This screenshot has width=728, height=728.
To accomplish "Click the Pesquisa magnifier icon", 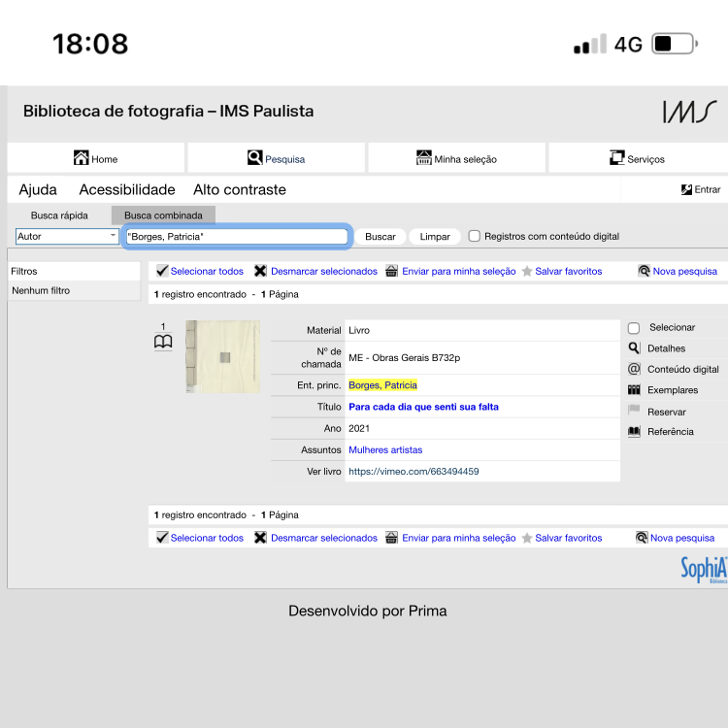I will click(x=255, y=158).
